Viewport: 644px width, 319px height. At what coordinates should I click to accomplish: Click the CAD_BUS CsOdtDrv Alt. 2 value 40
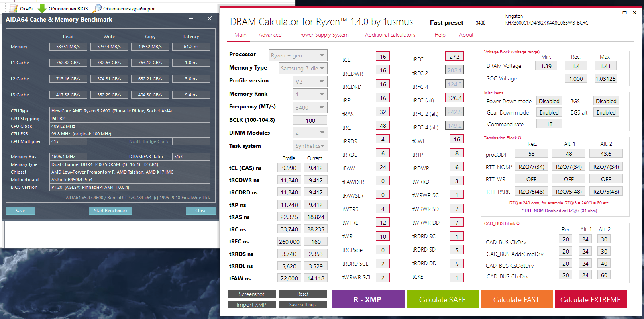(x=604, y=264)
